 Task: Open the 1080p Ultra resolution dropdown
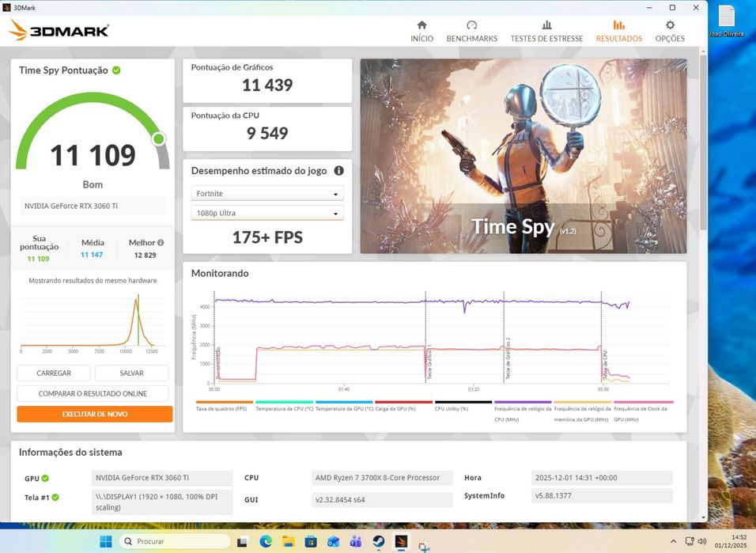[267, 213]
